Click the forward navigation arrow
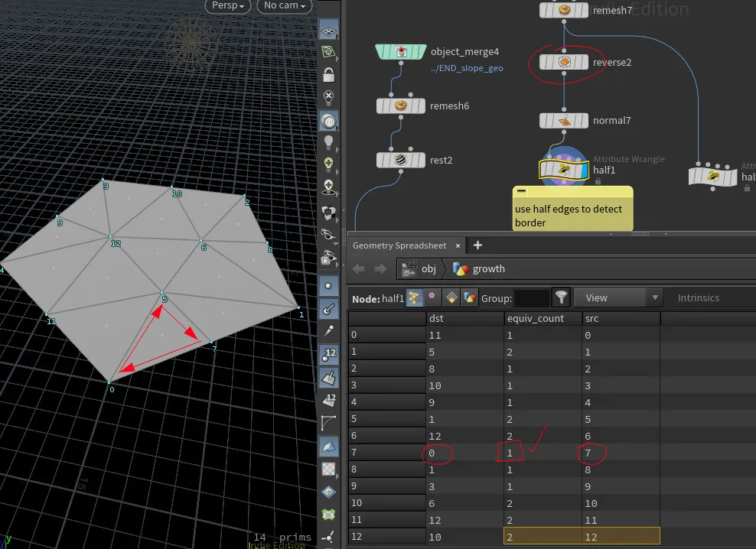 click(x=380, y=269)
